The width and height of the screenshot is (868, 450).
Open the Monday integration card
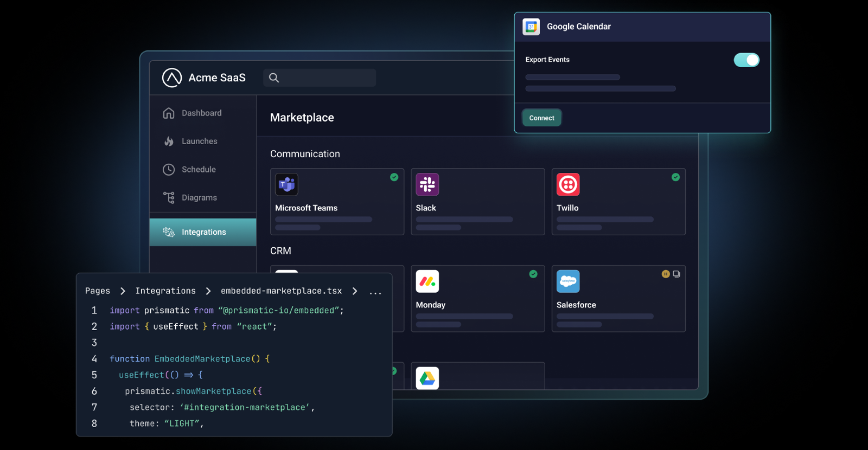coord(477,299)
